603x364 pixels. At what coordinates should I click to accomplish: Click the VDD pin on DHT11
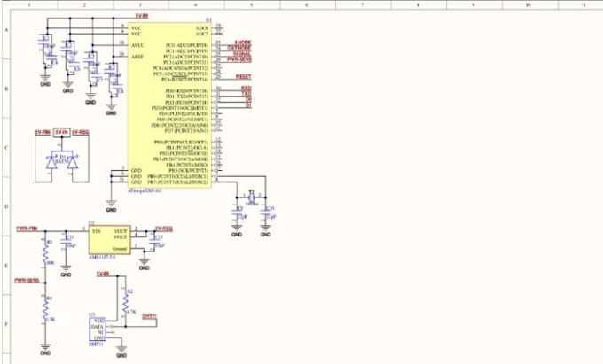(x=99, y=321)
